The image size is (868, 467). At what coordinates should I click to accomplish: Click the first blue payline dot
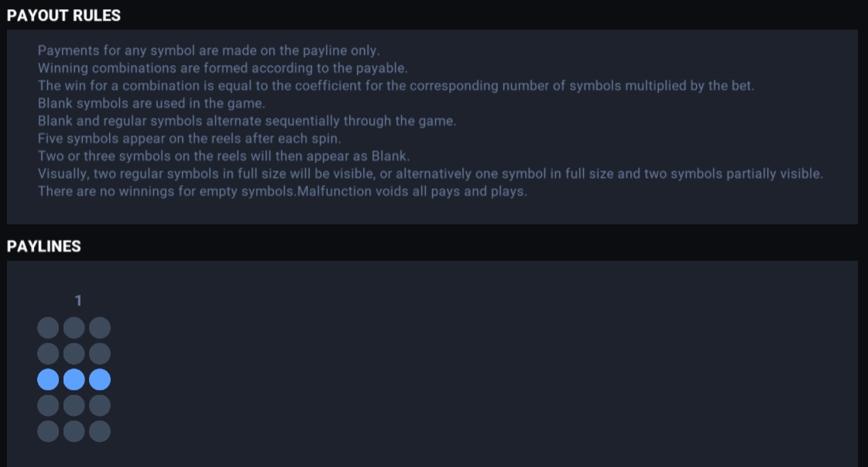pos(48,379)
